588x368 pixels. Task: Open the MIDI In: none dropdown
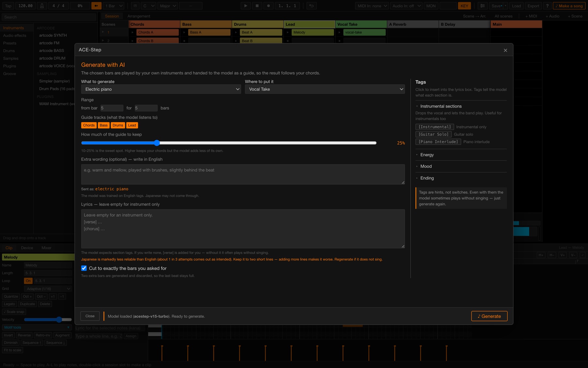click(x=372, y=6)
